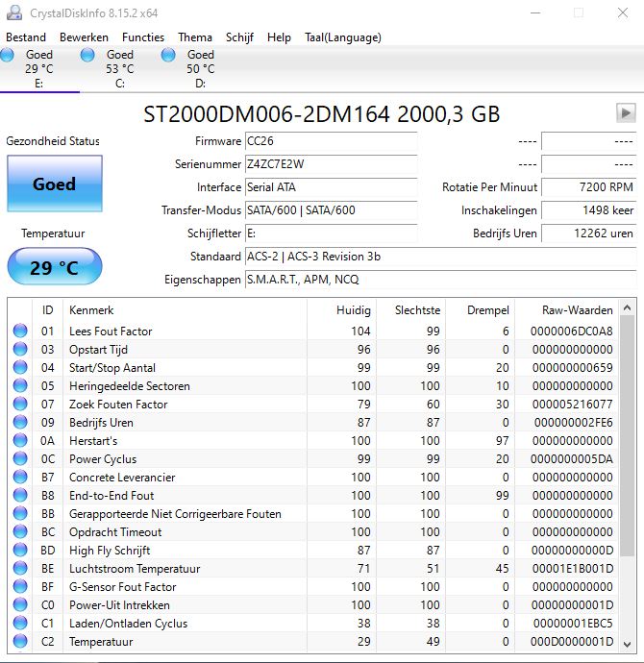Click the Drempel column header
The height and width of the screenshot is (663, 644).
coord(481,310)
